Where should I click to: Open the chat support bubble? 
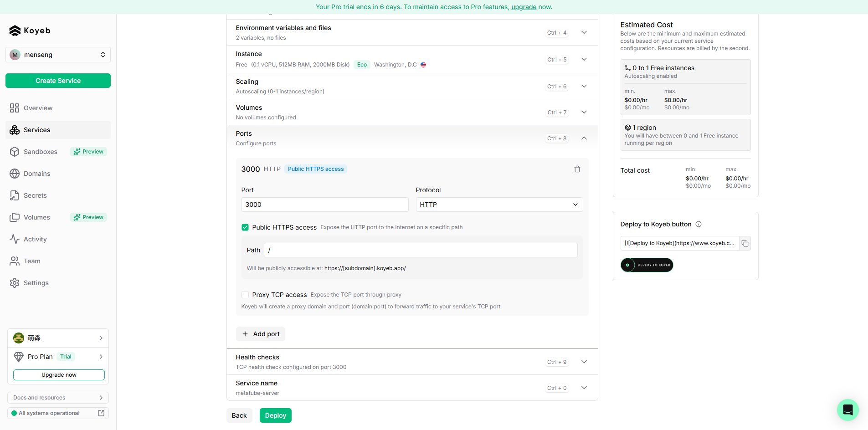847,410
